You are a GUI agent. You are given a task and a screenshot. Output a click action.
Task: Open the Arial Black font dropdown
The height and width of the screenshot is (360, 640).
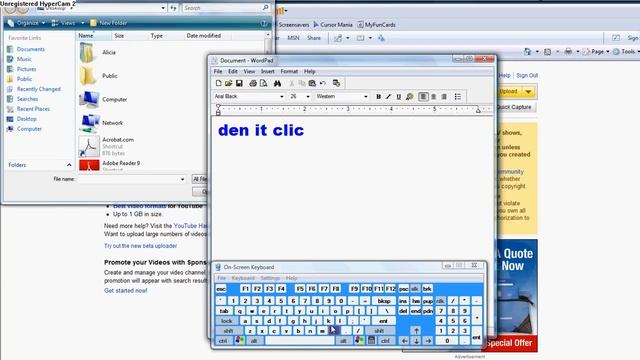pyautogui.click(x=282, y=97)
